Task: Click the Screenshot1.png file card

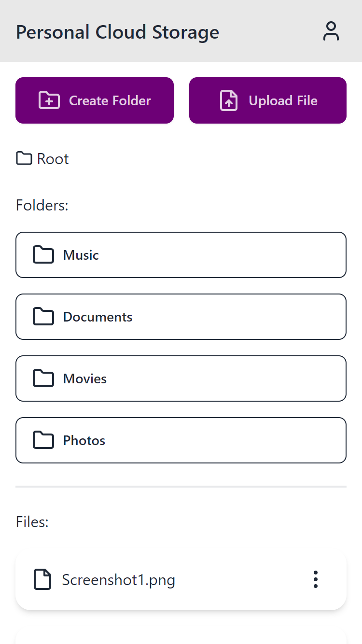Action: point(181,579)
